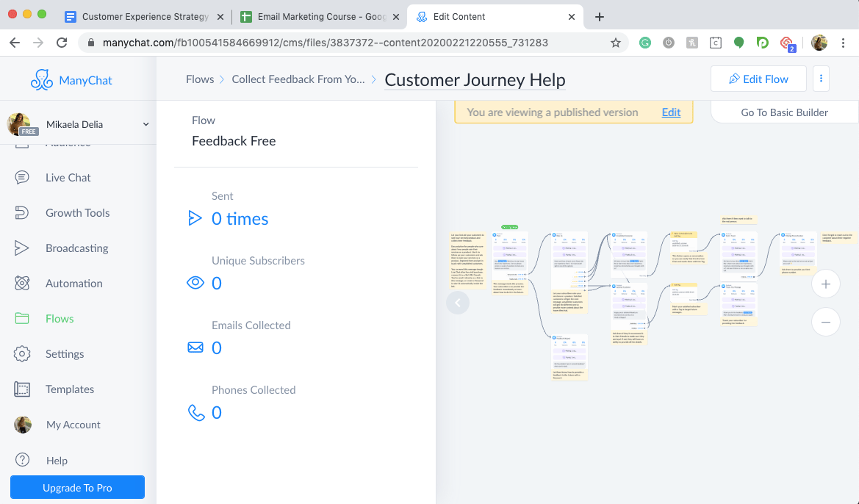Click the red extension with badge 2

[x=787, y=44]
